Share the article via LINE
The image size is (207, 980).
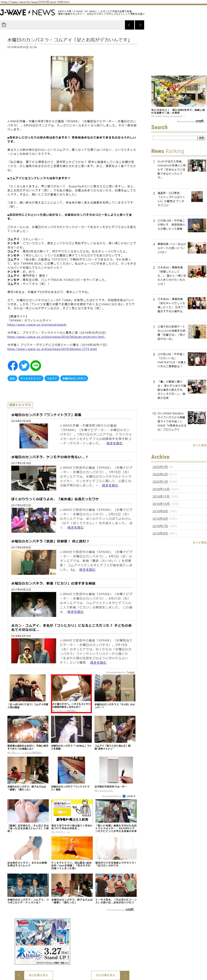(x=36, y=366)
